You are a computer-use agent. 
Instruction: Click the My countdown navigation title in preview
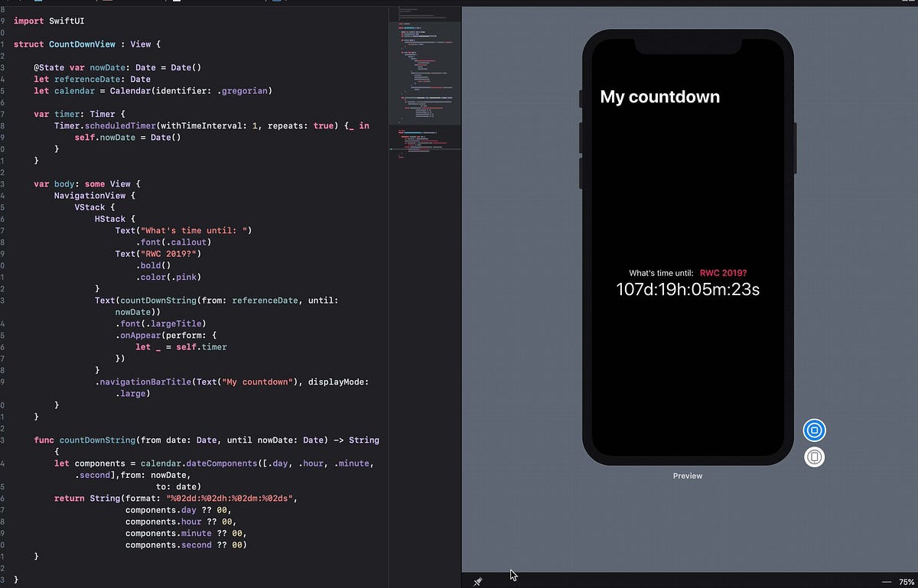[659, 96]
